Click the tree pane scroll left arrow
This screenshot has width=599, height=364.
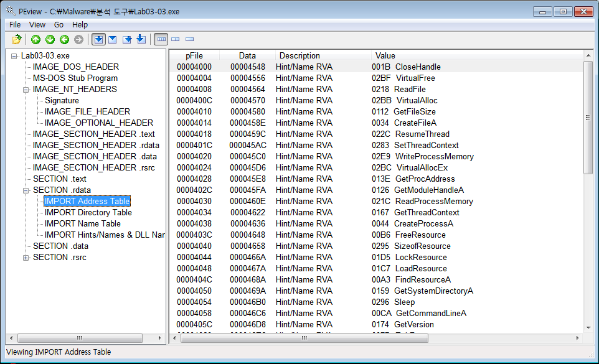[x=11, y=338]
